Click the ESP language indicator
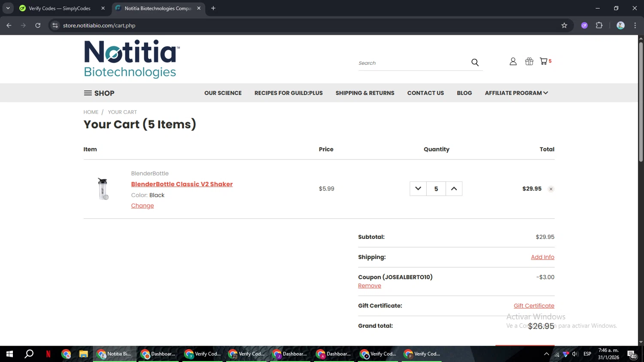Image resolution: width=644 pixels, height=362 pixels. click(x=587, y=354)
